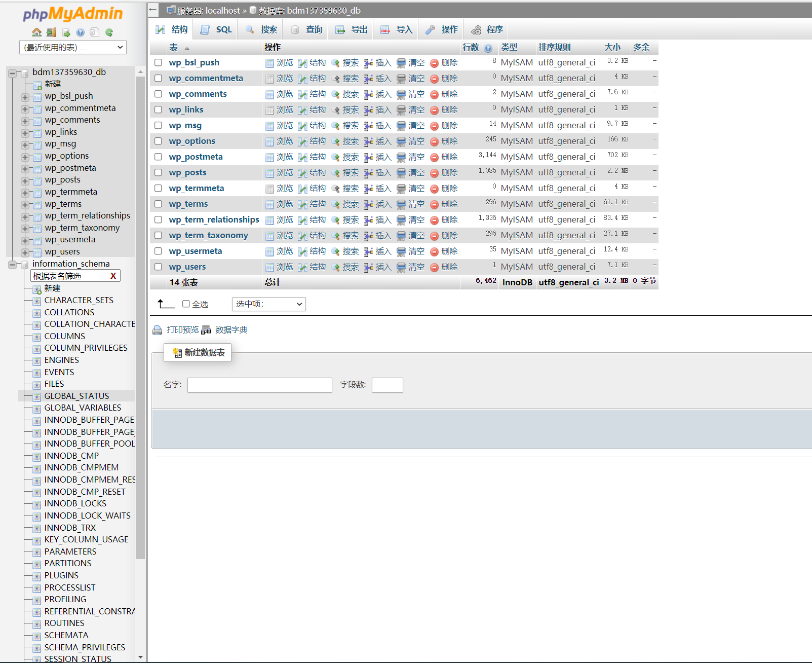Open the query window icon

pos(66,32)
